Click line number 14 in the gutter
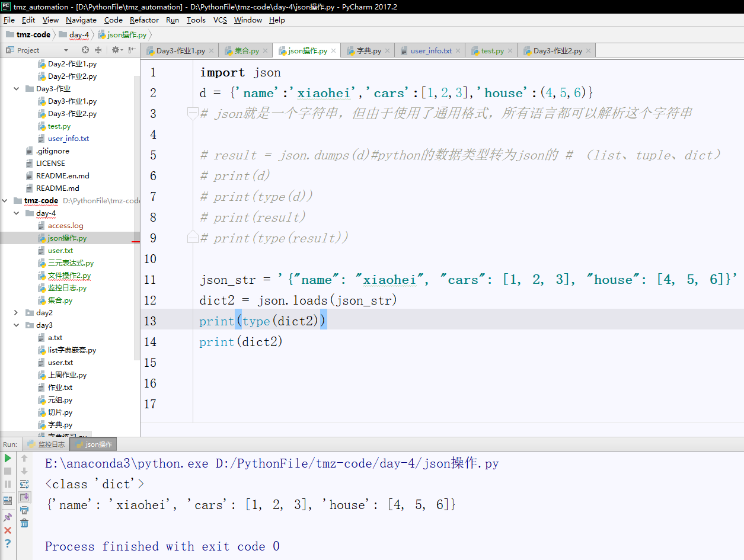The height and width of the screenshot is (560, 744). [x=150, y=342]
